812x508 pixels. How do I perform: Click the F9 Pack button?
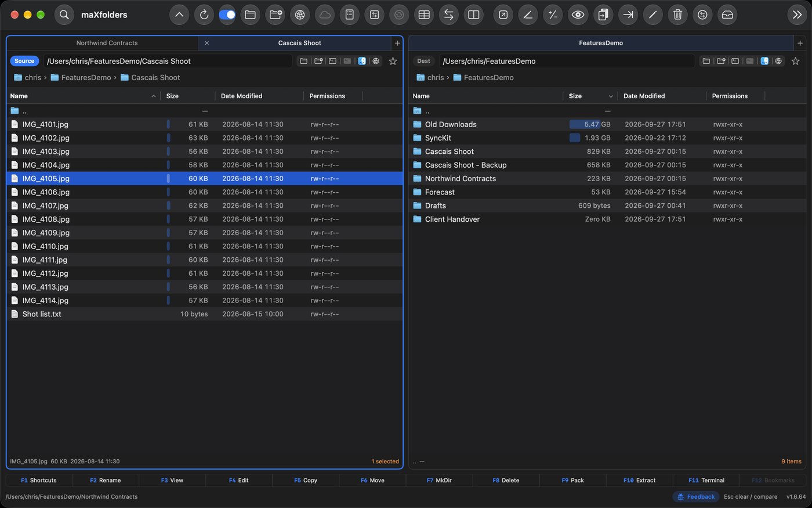[x=572, y=480]
